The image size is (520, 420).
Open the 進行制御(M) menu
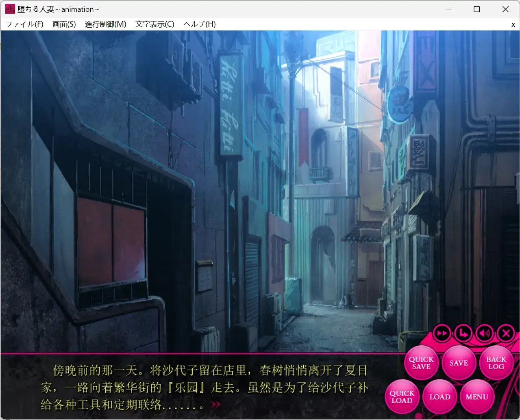point(105,24)
